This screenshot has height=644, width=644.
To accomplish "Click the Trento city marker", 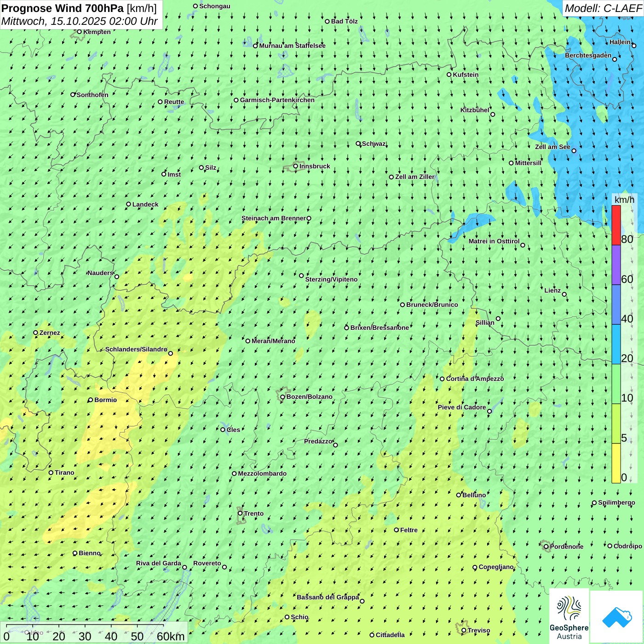I will click(x=240, y=513).
